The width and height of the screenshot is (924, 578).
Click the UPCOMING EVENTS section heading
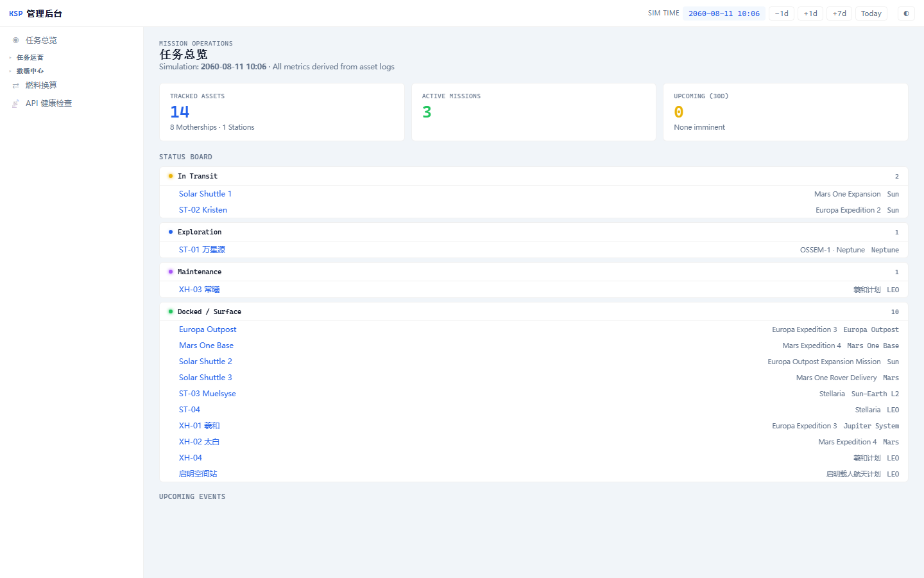click(193, 497)
